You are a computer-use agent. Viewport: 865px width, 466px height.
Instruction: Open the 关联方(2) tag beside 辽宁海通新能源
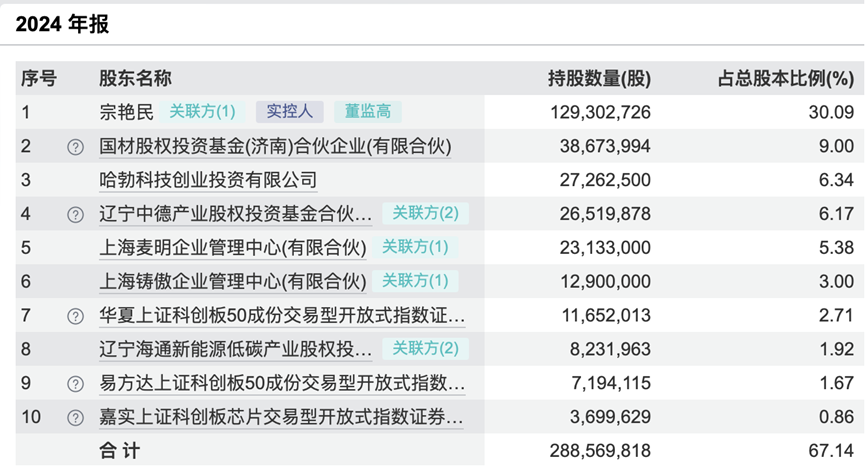point(425,349)
